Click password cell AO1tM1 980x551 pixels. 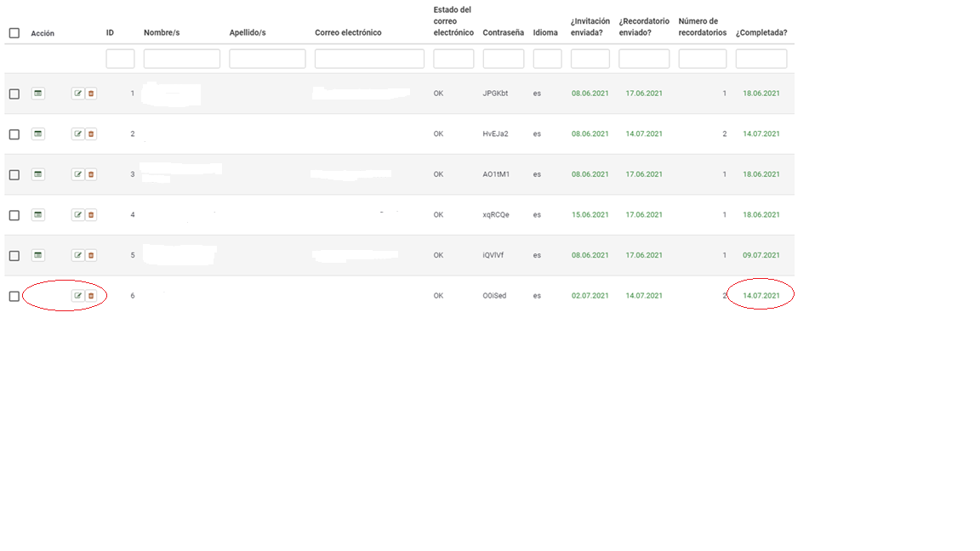[496, 174]
